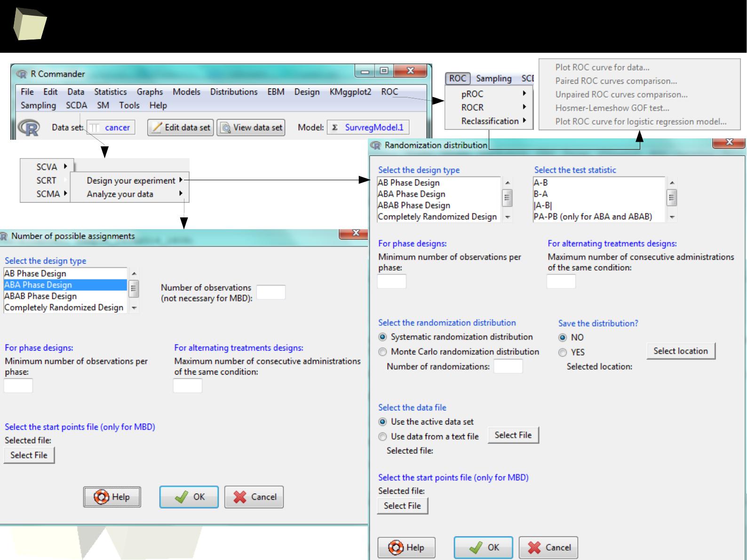This screenshot has height=560, width=747.
Task: Click the red X Cancel in Randomization distribution
Action: (534, 547)
